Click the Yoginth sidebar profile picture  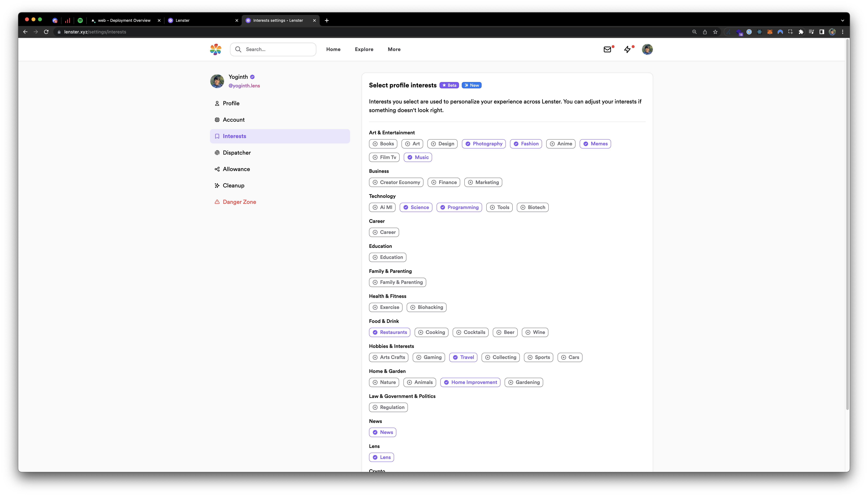(217, 81)
